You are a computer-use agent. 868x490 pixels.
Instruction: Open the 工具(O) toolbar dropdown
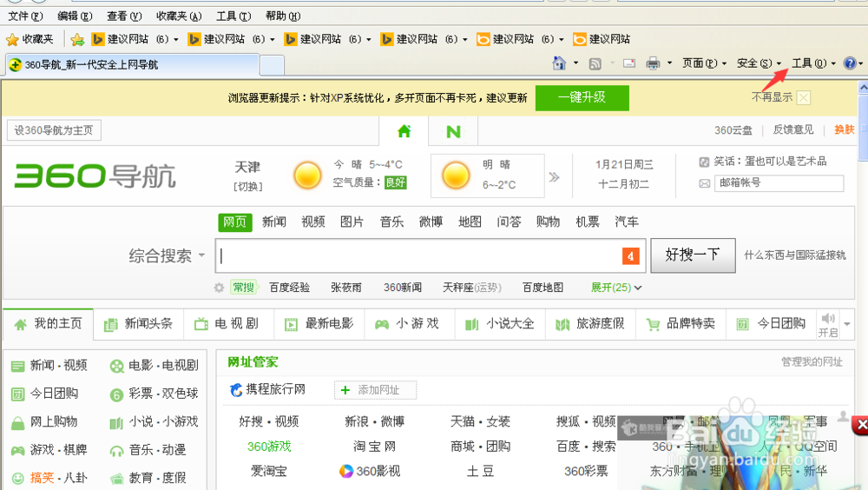coord(814,63)
